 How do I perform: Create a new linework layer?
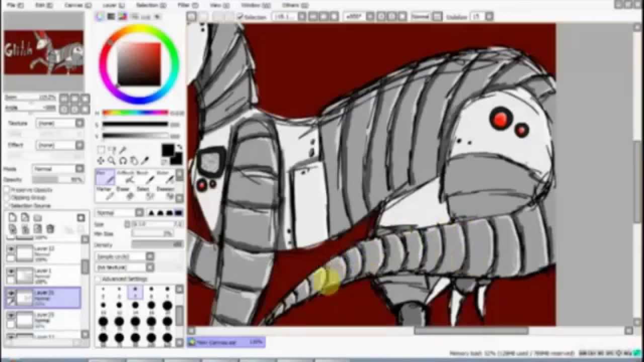point(25,218)
